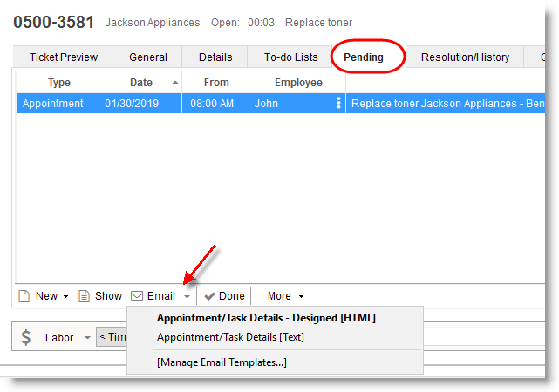
Task: Choose Appointment/Task Details - Designed [HTML]
Action: 266,318
